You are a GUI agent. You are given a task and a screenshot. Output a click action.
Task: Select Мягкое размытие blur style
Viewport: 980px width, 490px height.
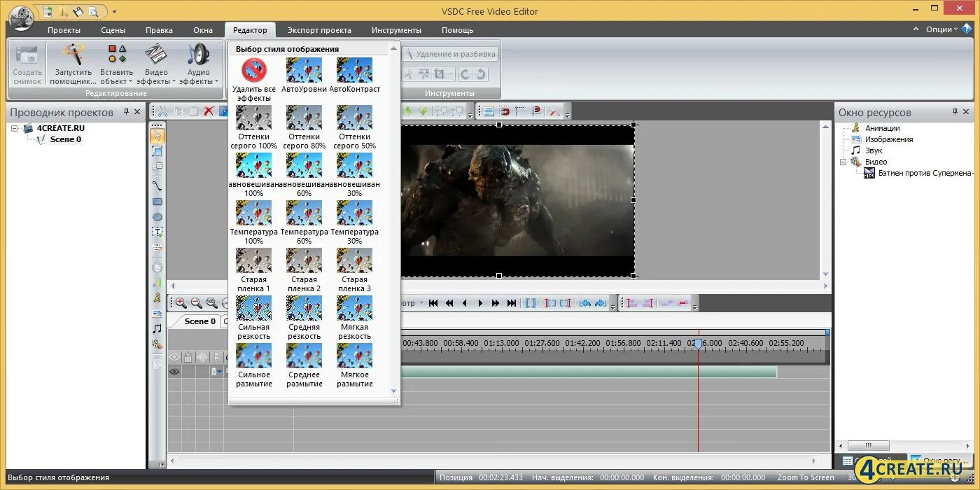[354, 356]
